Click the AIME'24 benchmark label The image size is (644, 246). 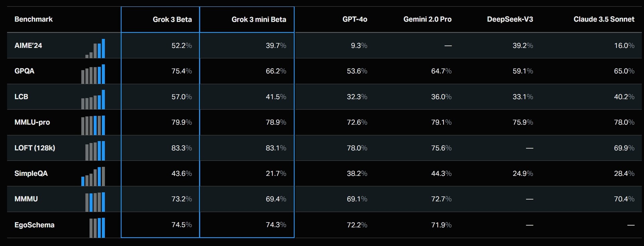(28, 46)
